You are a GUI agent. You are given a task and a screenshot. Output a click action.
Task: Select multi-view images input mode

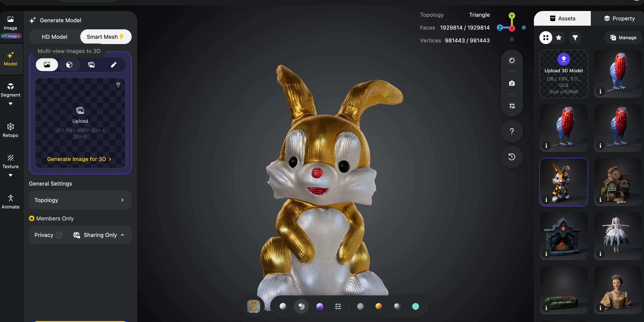(x=92, y=65)
